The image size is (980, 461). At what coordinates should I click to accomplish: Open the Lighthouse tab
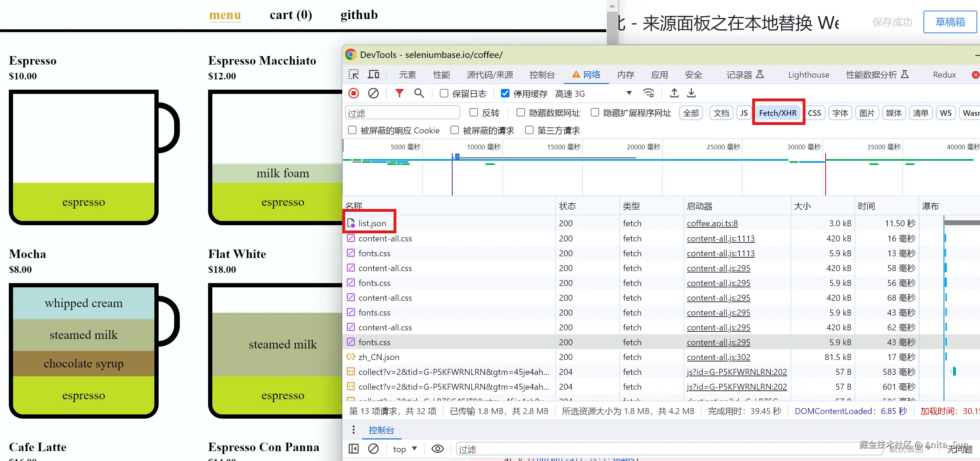[808, 74]
